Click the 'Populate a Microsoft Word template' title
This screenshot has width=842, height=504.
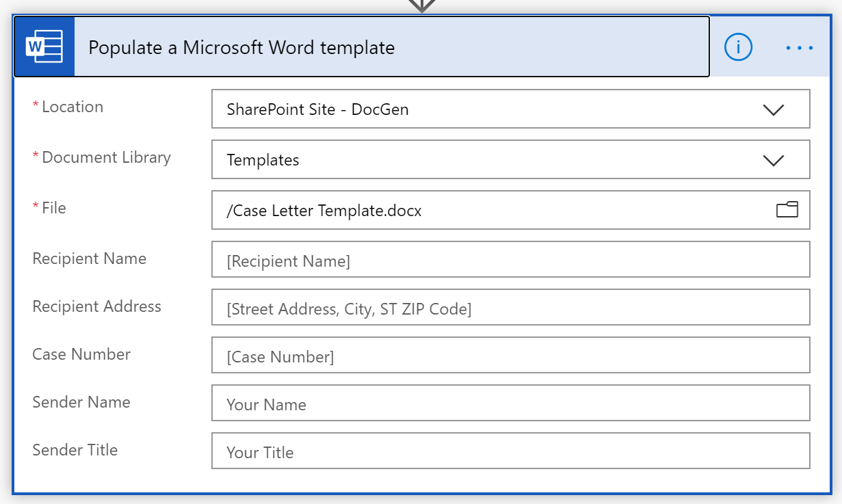pos(241,48)
